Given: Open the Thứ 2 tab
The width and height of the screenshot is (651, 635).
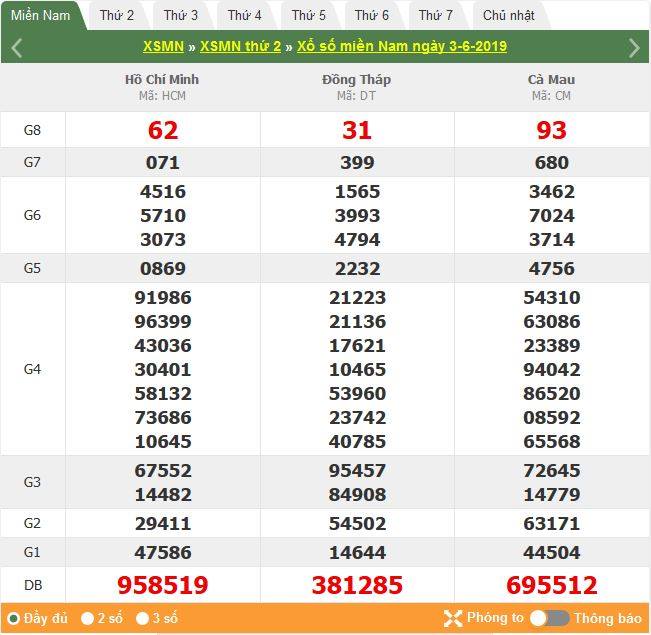Looking at the screenshot, I should click(117, 15).
